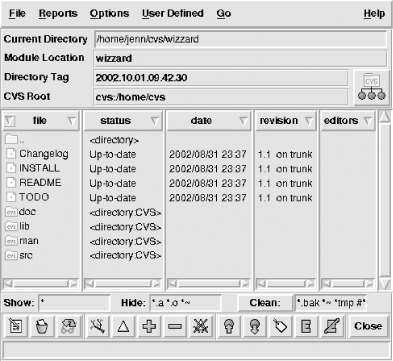Click the check-in up arrow icon
The image size is (393, 361).
pyautogui.click(x=229, y=326)
